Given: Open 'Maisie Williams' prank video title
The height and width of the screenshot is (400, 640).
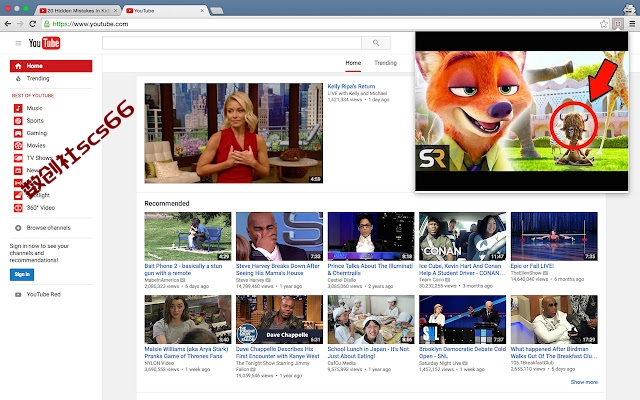Looking at the screenshot, I should point(186,353).
